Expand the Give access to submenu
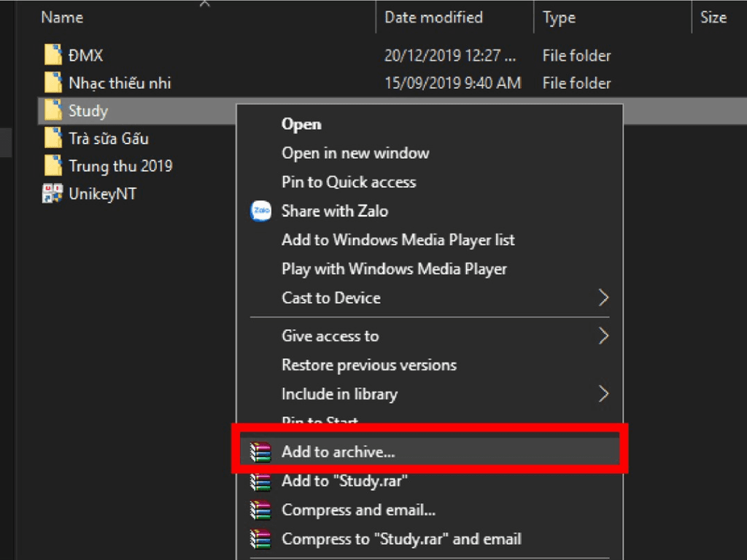Screen dimensions: 747x560 click(603, 335)
